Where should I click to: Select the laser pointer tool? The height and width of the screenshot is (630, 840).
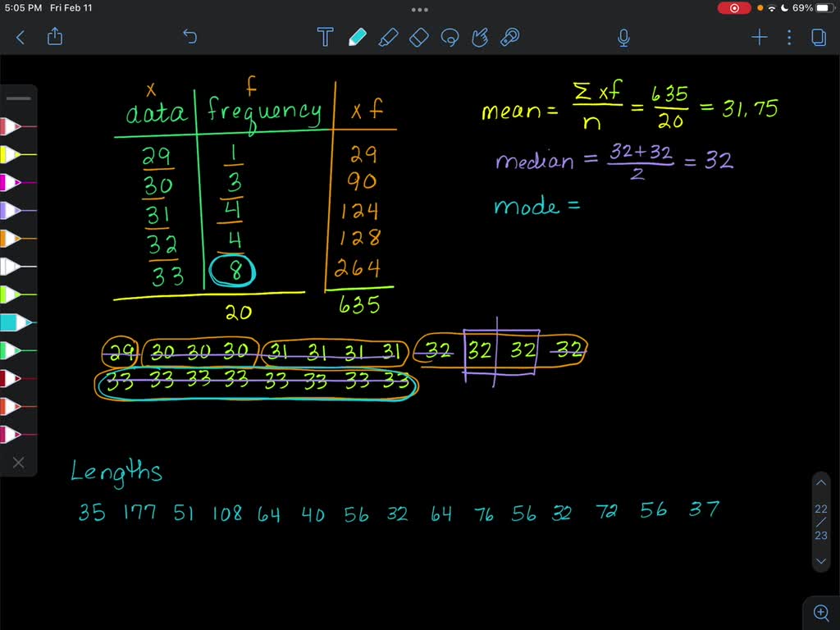[x=510, y=37]
